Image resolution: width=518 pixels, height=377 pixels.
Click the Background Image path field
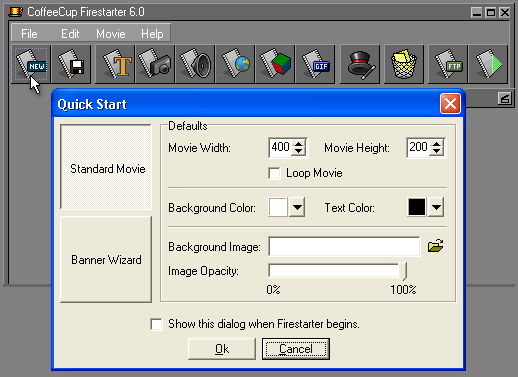[x=344, y=247]
